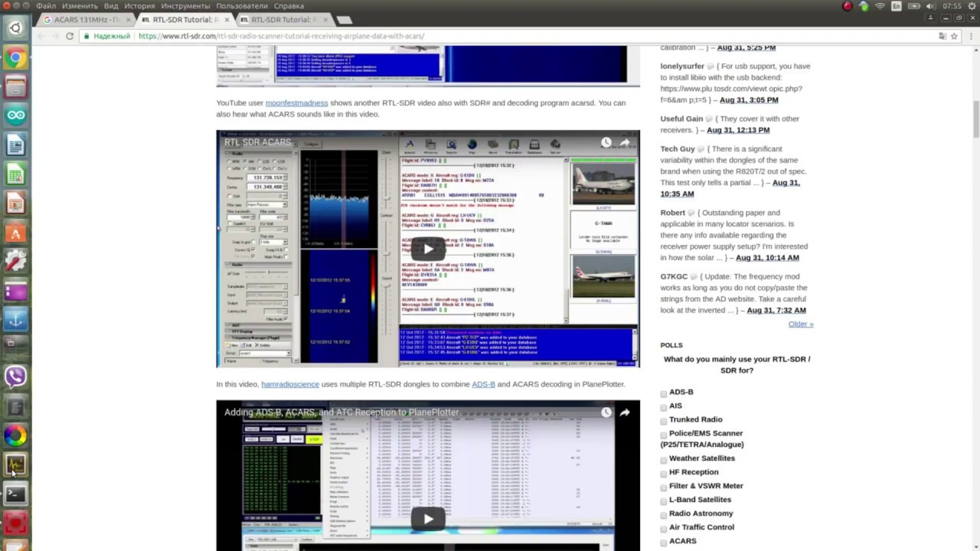980x551 pixels.
Task: Open the Aug 31, 12:13 PM comment link
Action: coord(738,130)
